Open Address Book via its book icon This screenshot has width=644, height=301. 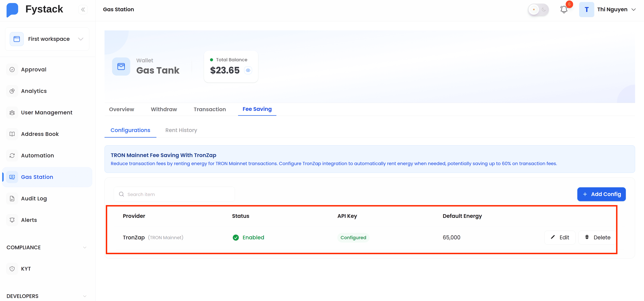(12, 134)
